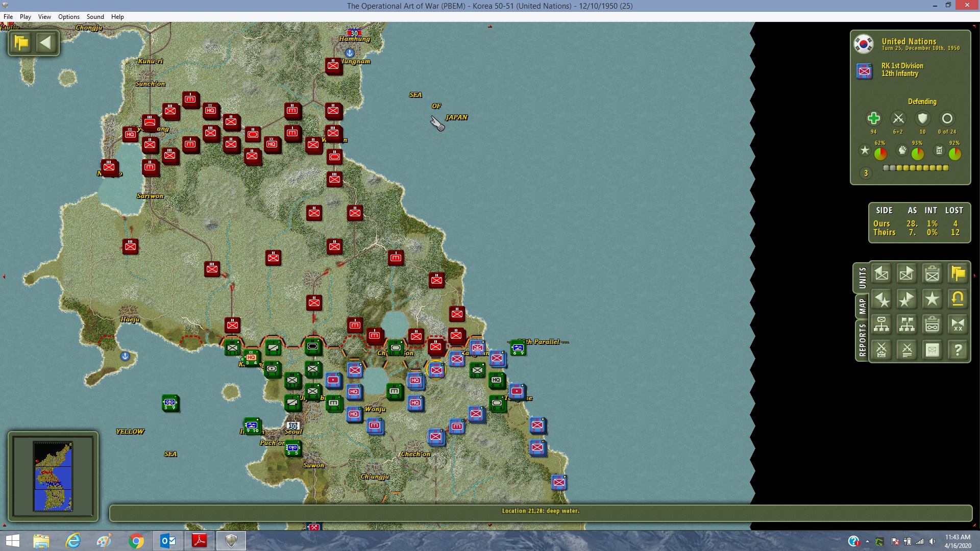Go to next formation (star with right arrow)
The height and width of the screenshot is (551, 980).
[x=906, y=299]
